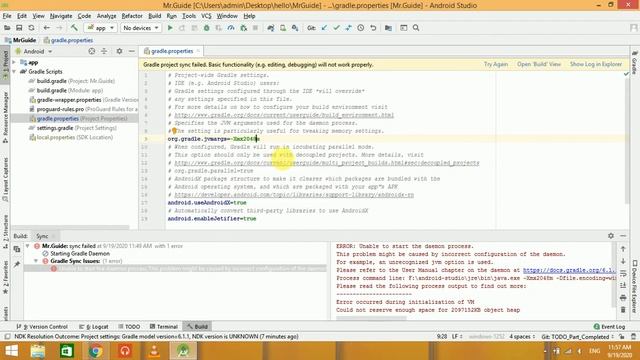640x360 pixels.
Task: Click the Git Show History clock icon
Action: (361, 28)
